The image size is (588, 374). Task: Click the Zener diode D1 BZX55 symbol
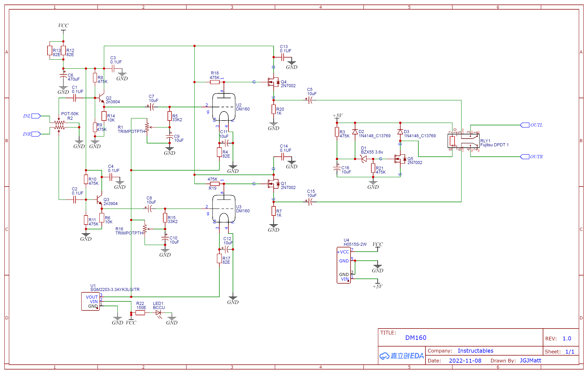[364, 159]
